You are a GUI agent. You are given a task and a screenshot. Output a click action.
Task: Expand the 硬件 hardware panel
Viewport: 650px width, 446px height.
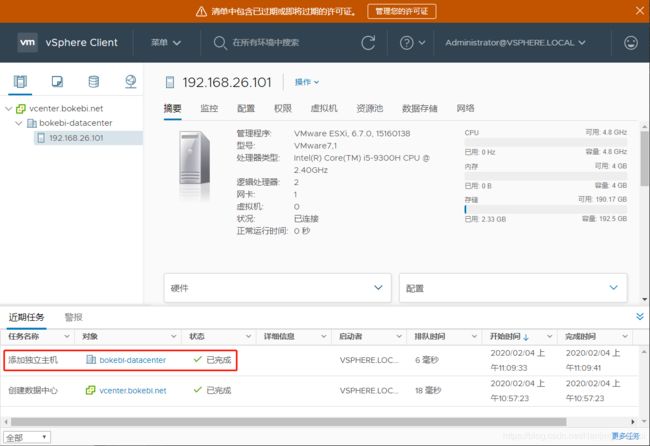point(277,287)
